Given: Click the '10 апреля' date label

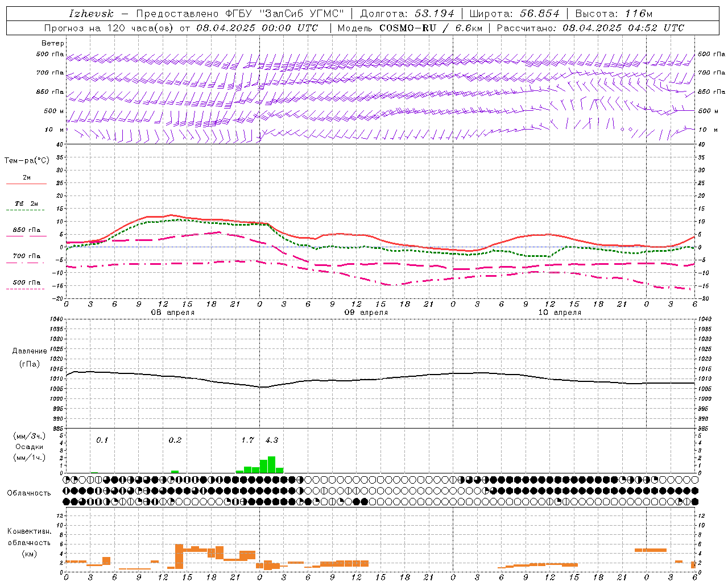Looking at the screenshot, I should point(560,313).
